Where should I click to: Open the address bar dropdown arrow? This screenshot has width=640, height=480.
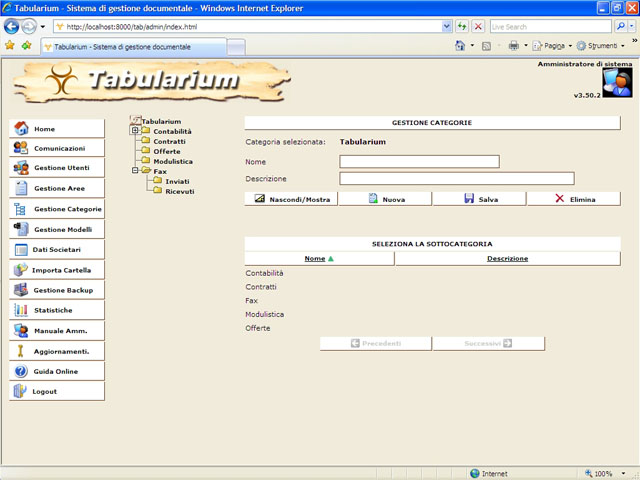pyautogui.click(x=447, y=27)
